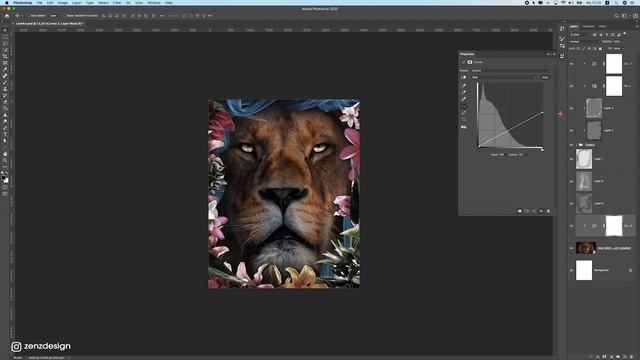Create a new layer icon
The image size is (640, 360).
625,357
